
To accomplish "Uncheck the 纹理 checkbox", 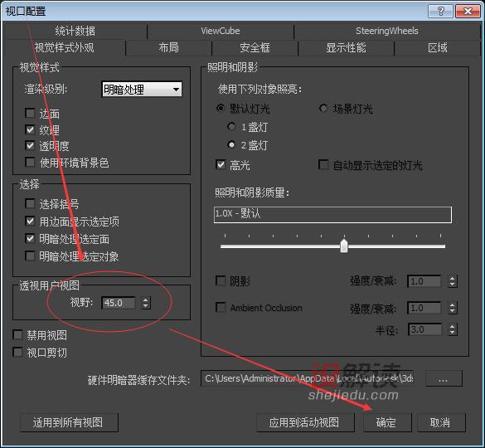I will click(30, 129).
